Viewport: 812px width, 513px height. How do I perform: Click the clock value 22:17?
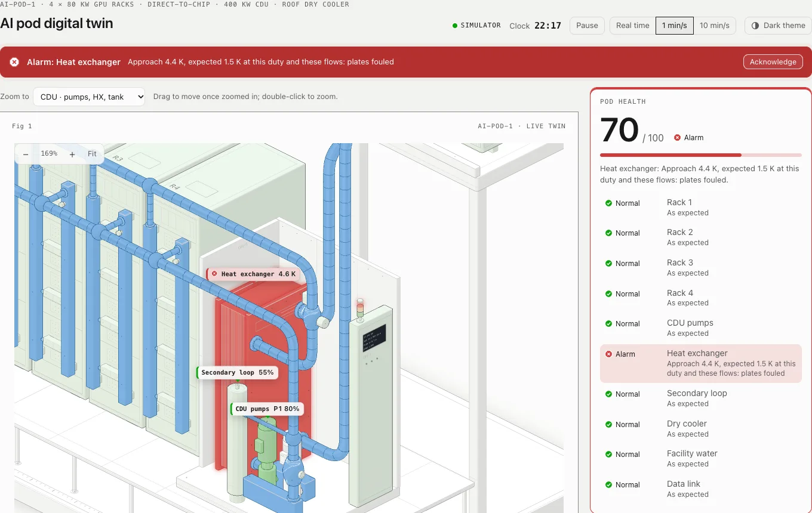pos(548,26)
